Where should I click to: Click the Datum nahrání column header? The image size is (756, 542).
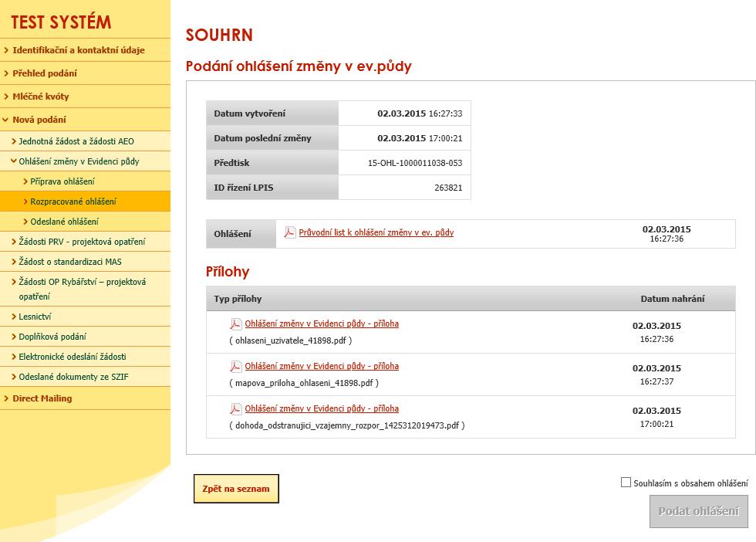[673, 299]
